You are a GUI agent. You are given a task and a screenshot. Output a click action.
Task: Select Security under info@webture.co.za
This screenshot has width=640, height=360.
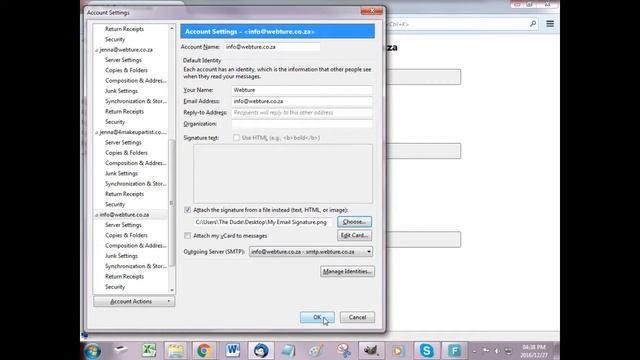115,287
